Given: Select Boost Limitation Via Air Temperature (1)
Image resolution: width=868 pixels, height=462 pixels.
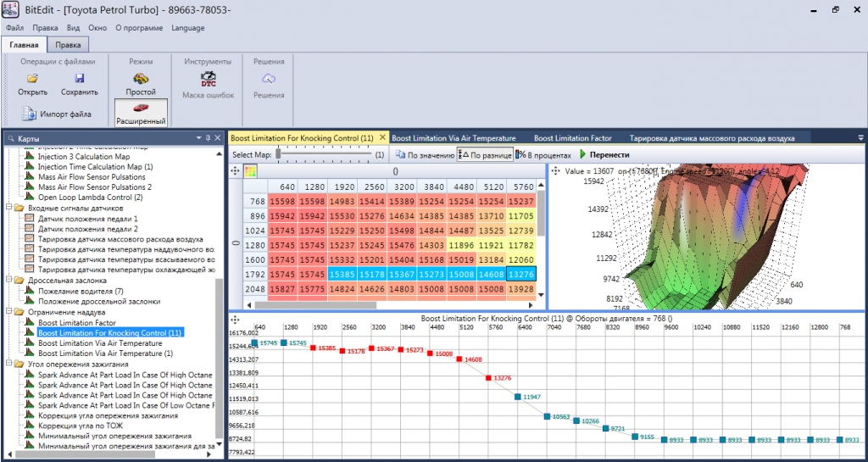Looking at the screenshot, I should (x=105, y=353).
